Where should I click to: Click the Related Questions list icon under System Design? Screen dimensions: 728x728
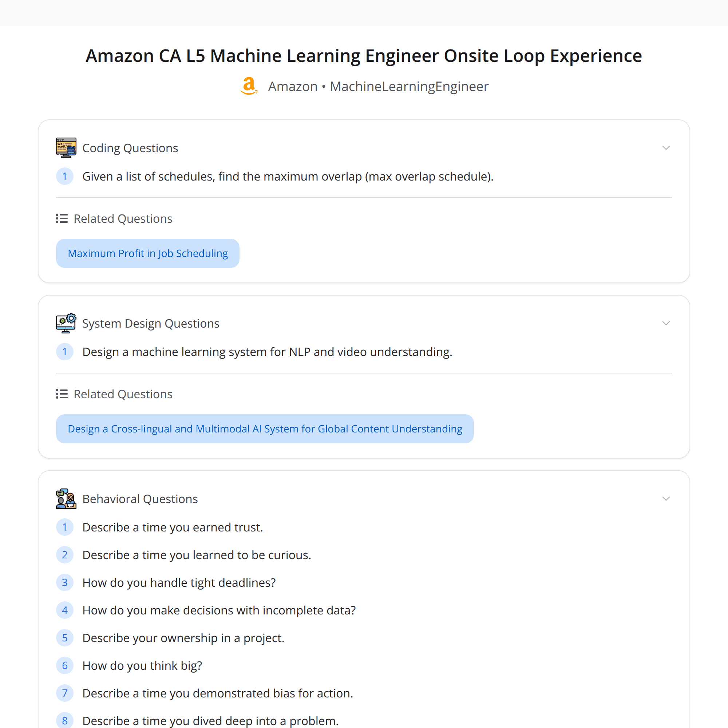tap(62, 394)
